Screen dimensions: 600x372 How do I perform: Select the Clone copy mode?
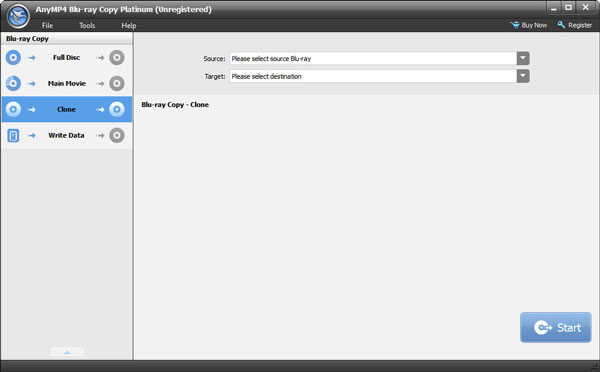coord(67,109)
